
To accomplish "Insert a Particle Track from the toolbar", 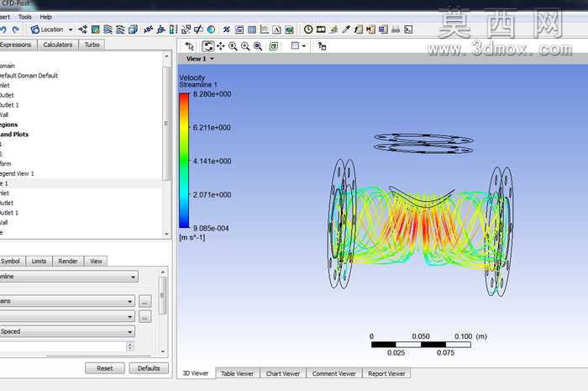I will coord(120,29).
